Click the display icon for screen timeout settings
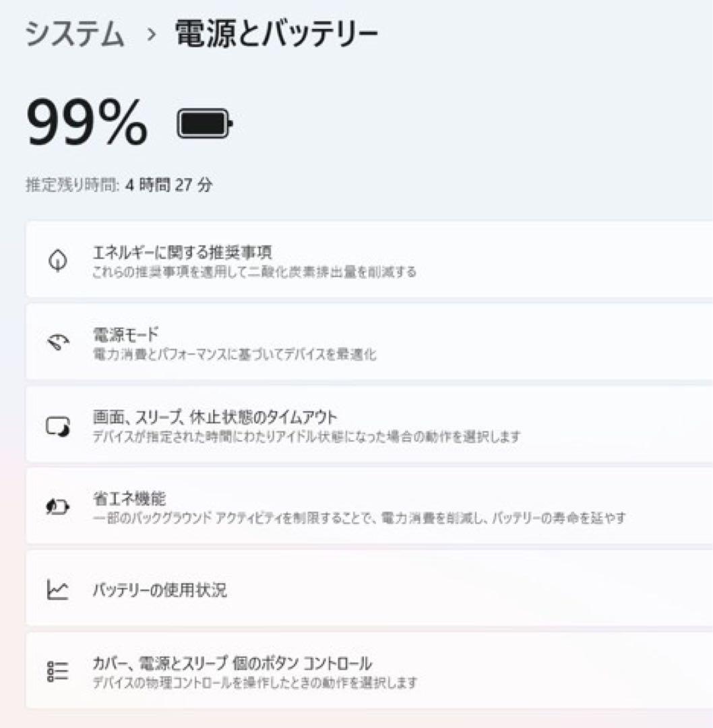Viewport: 713px width, 728px height. tap(57, 425)
